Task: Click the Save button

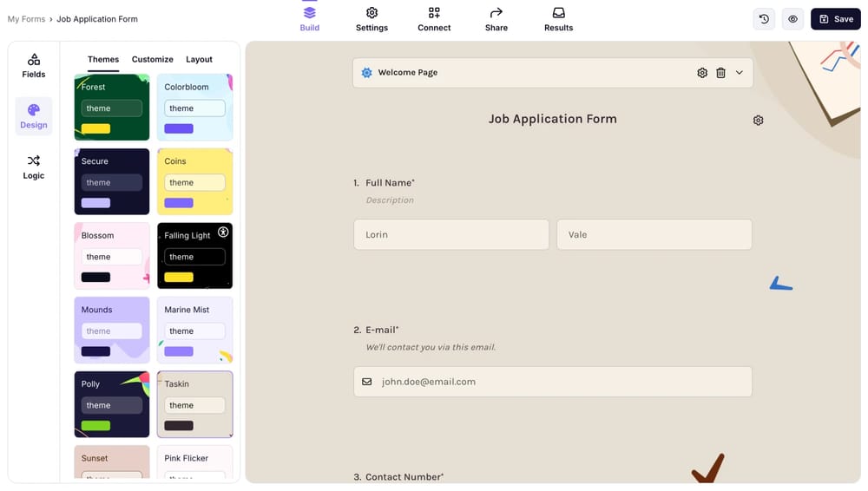Action: [835, 19]
